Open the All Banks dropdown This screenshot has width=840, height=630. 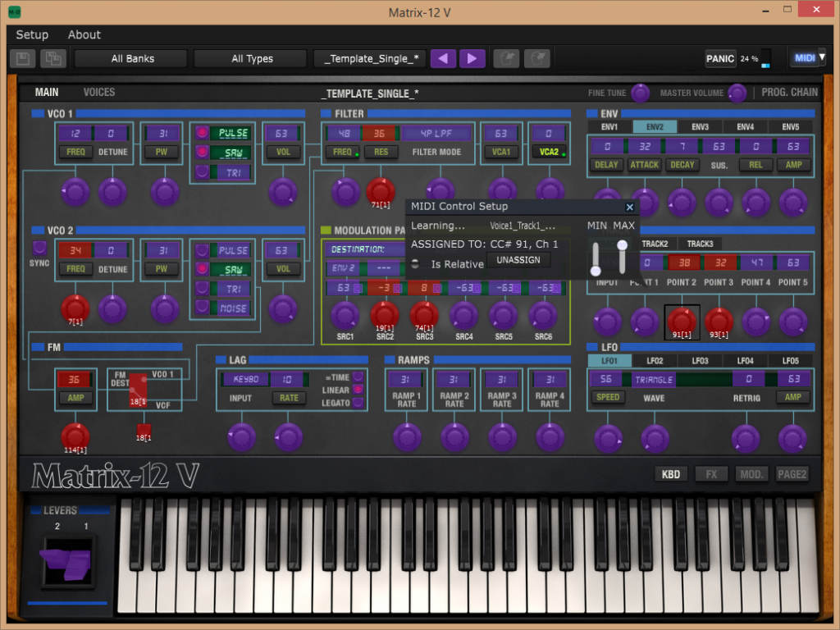(x=131, y=58)
